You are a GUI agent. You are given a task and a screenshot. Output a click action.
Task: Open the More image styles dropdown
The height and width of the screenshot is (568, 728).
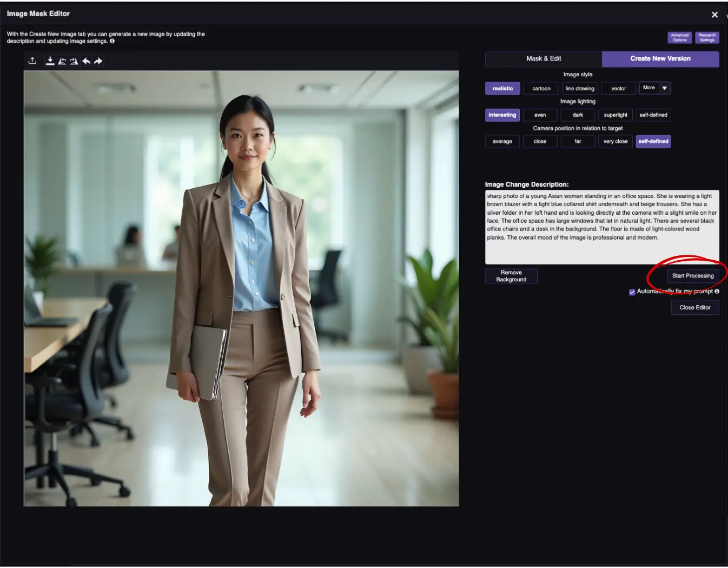(x=654, y=88)
